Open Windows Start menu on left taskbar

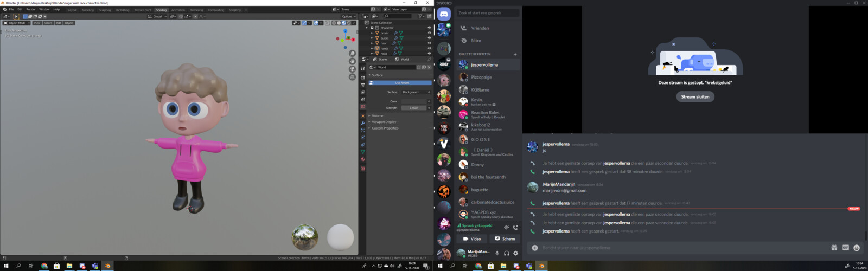coord(6,266)
